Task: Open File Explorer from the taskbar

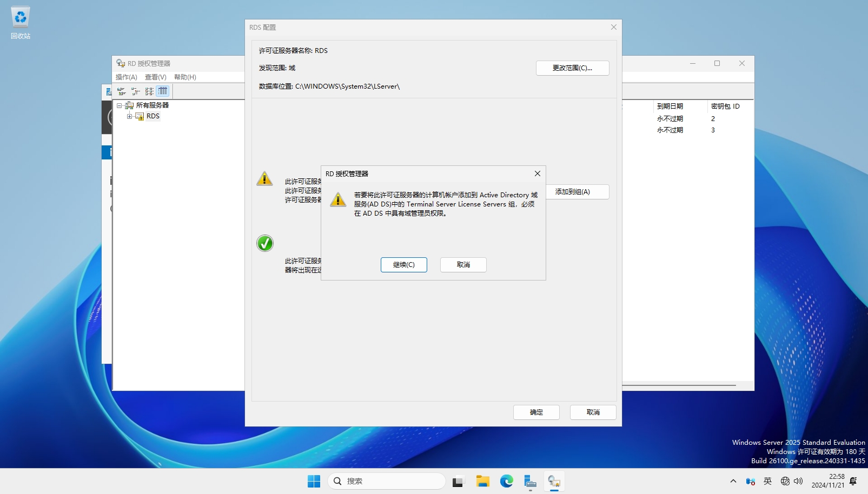Action: (x=482, y=481)
